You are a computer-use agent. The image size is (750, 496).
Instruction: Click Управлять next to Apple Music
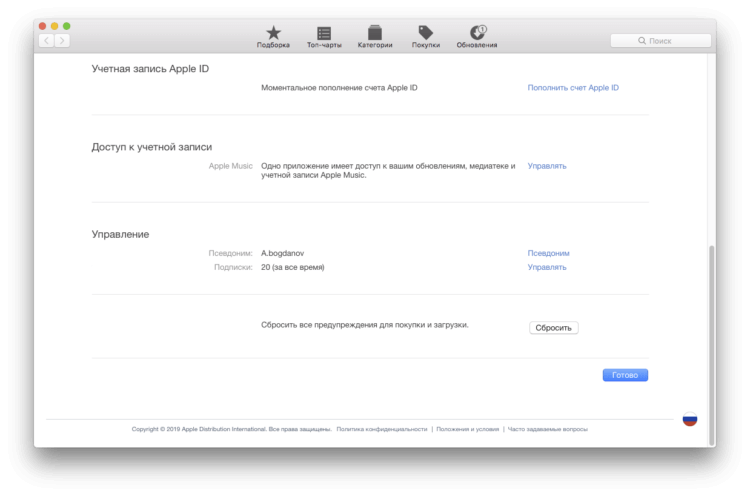click(547, 166)
